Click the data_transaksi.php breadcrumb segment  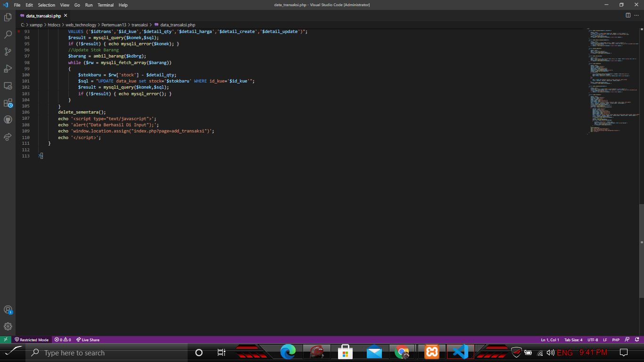[174, 25]
